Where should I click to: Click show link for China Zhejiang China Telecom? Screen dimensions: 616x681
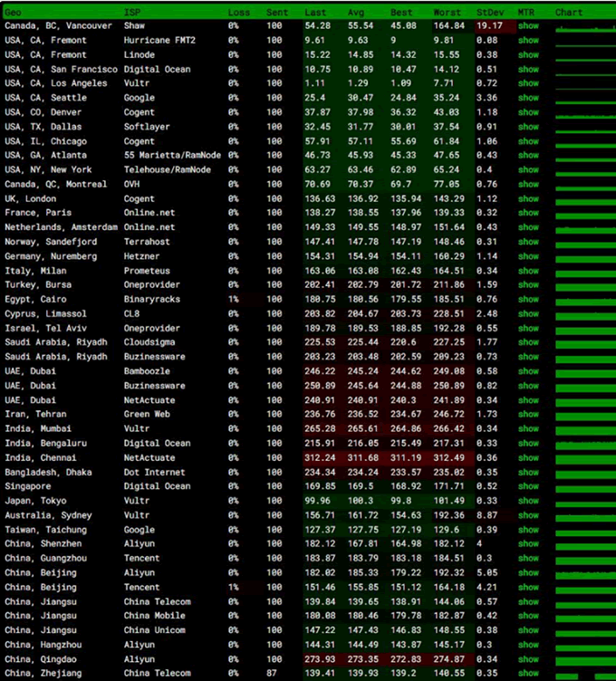(528, 674)
